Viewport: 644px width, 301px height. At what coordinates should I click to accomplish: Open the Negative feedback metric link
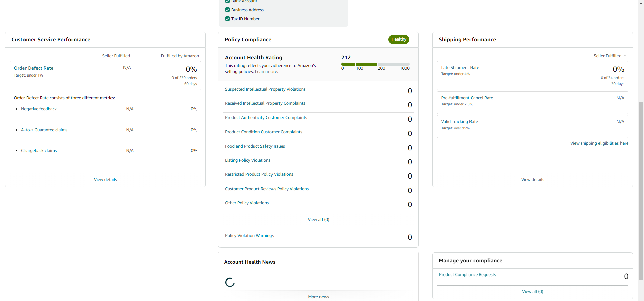pos(39,109)
